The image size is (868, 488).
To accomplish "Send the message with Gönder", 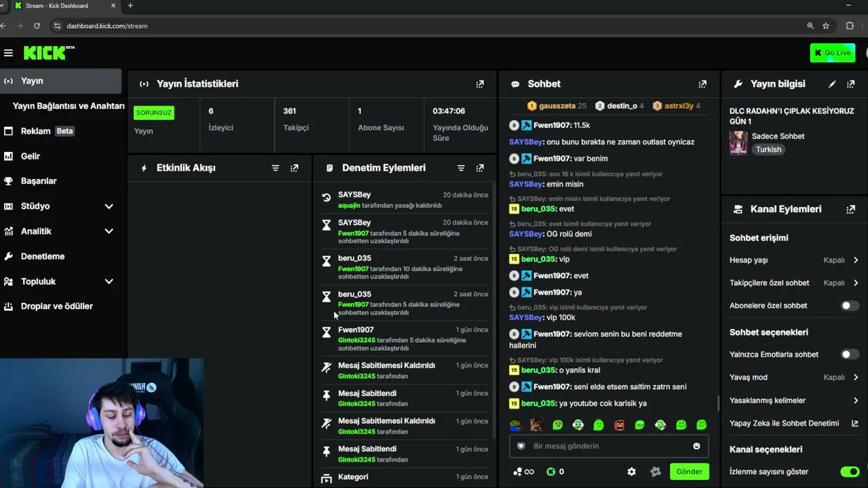I will tap(689, 472).
